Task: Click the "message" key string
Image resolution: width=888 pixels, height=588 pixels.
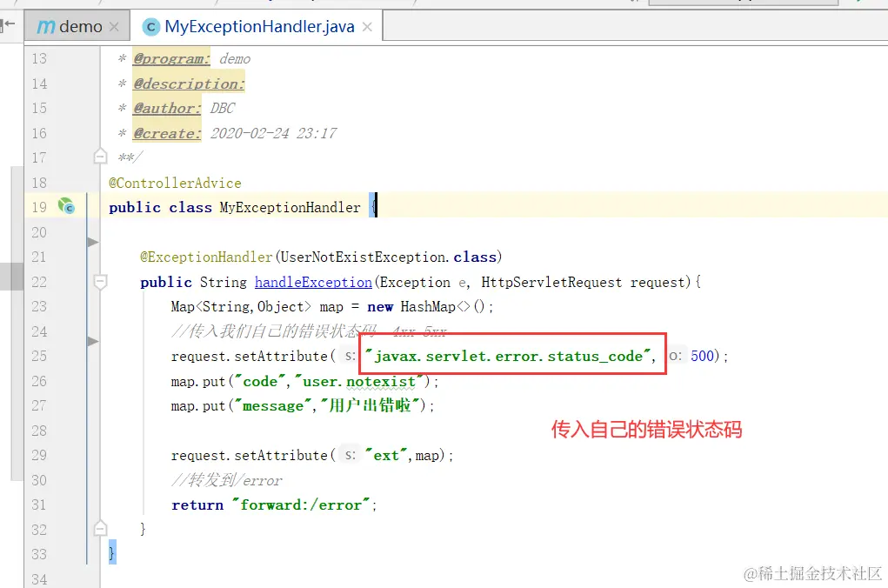Action: pyautogui.click(x=273, y=405)
